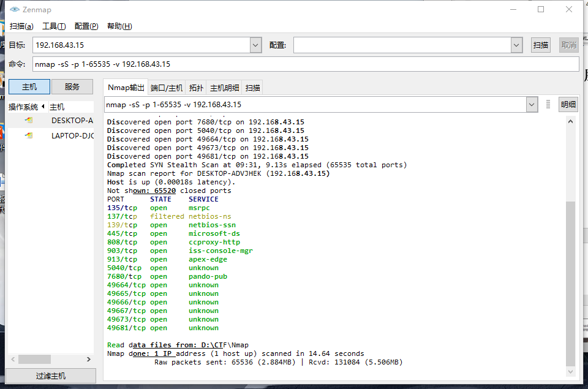Viewport: 588px width, 389px height.
Task: Click the 'Host is up (0.00018s latency)' line
Action: click(x=171, y=183)
